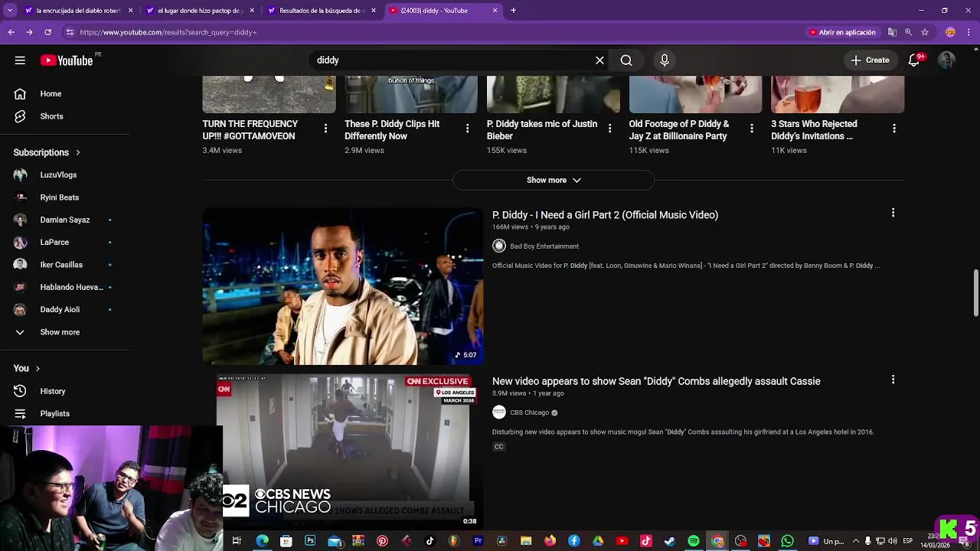Open Bad Boy Entertainment channel avatar

(x=499, y=246)
